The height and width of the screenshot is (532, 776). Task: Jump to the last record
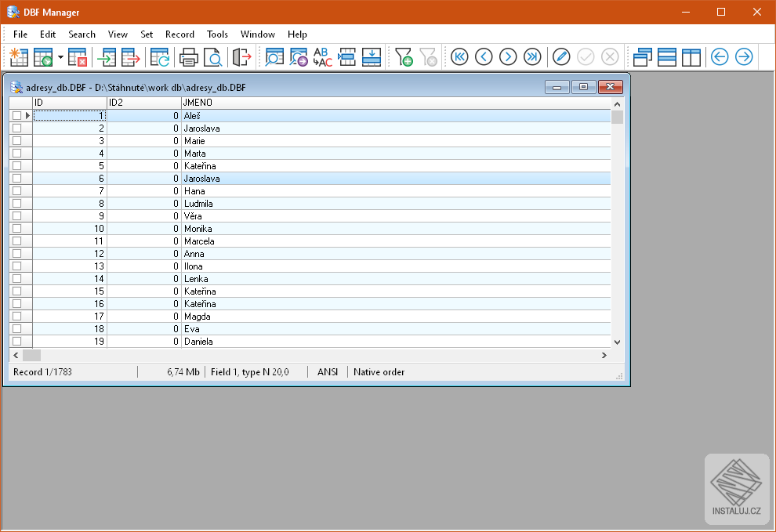[532, 56]
